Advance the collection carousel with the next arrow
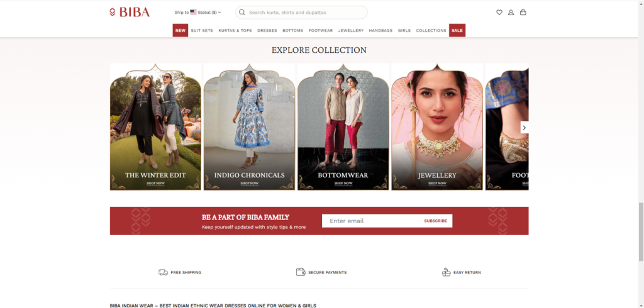 point(524,128)
